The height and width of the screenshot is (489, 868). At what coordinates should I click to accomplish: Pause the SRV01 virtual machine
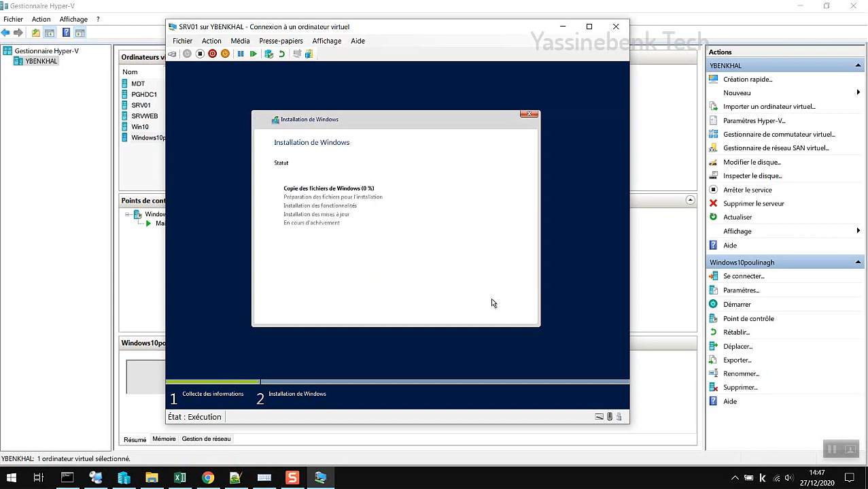241,54
